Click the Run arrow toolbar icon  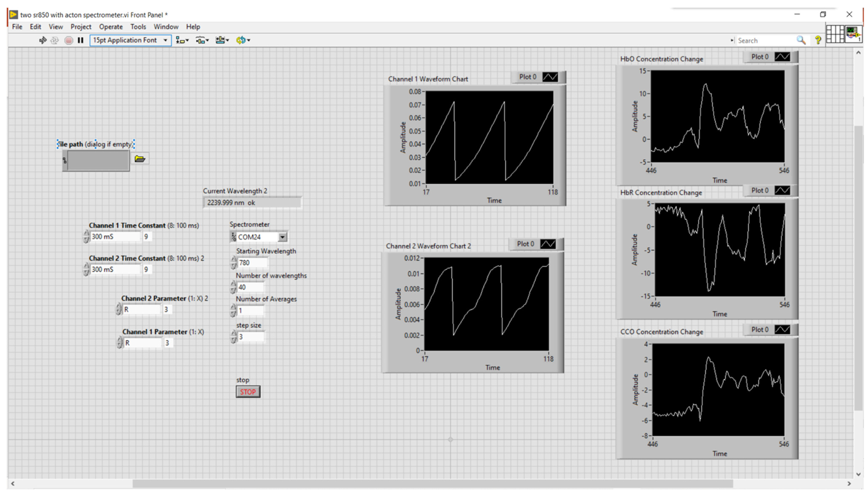click(x=43, y=40)
